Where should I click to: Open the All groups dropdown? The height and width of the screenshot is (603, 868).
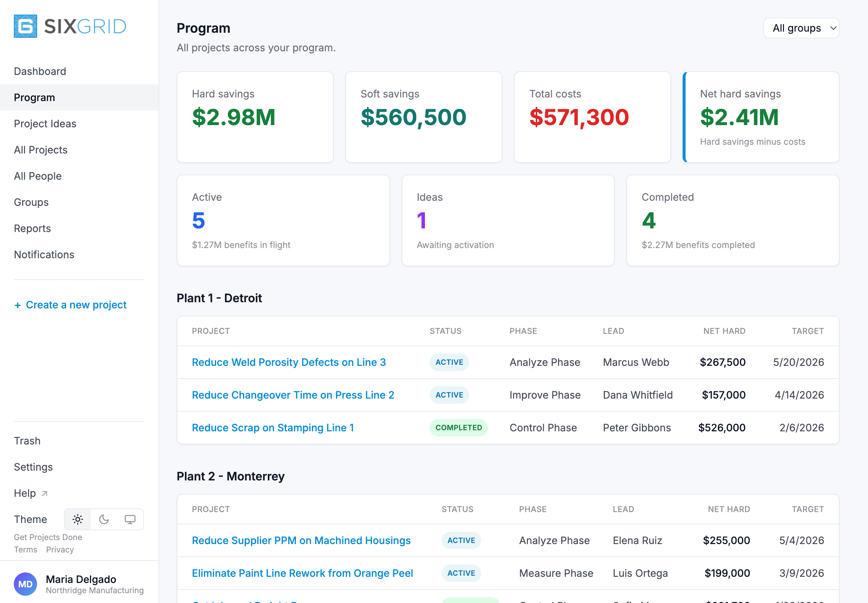click(x=801, y=28)
